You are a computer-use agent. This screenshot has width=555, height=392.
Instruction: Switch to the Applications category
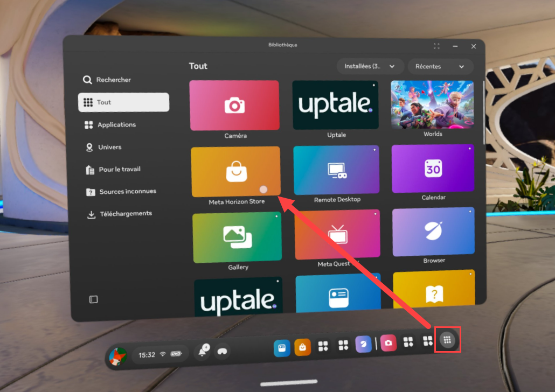tap(110, 124)
